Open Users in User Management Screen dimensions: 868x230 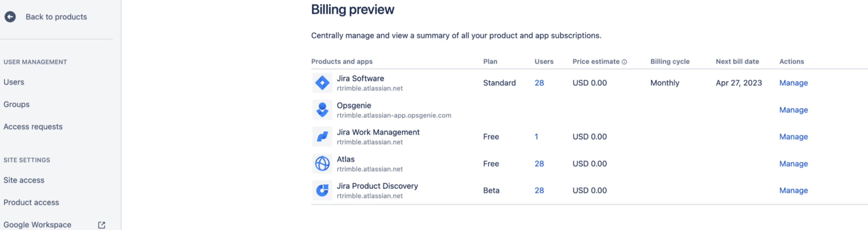pyautogui.click(x=14, y=82)
